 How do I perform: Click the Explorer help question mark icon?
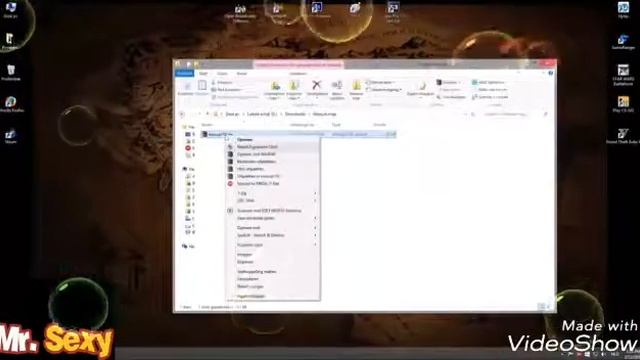(550, 73)
